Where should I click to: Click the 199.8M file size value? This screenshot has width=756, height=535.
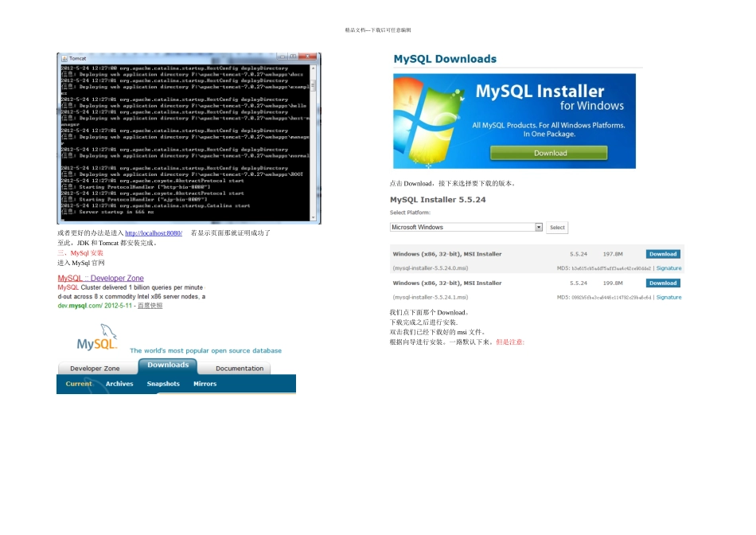pyautogui.click(x=613, y=283)
